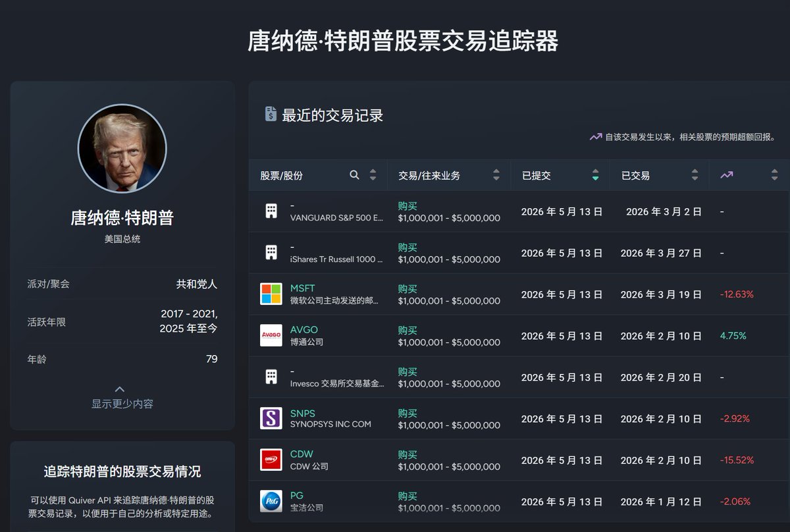This screenshot has height=532, width=790.
Task: Open the CDW ticker link
Action: (x=302, y=454)
